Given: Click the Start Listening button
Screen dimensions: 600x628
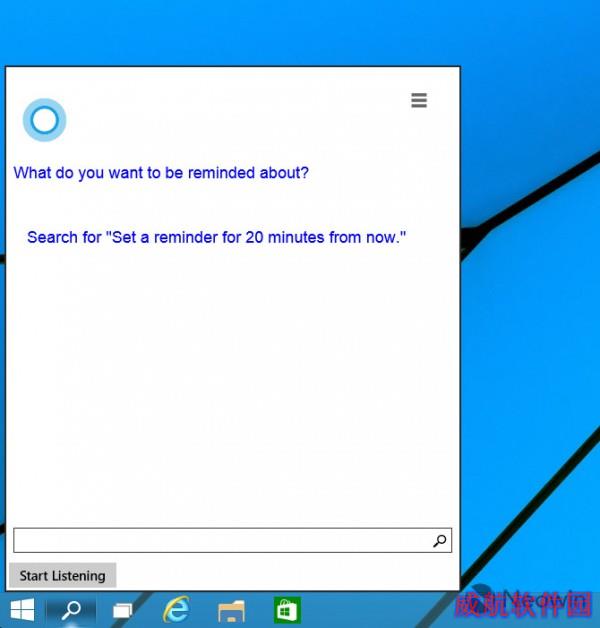Looking at the screenshot, I should [x=62, y=576].
